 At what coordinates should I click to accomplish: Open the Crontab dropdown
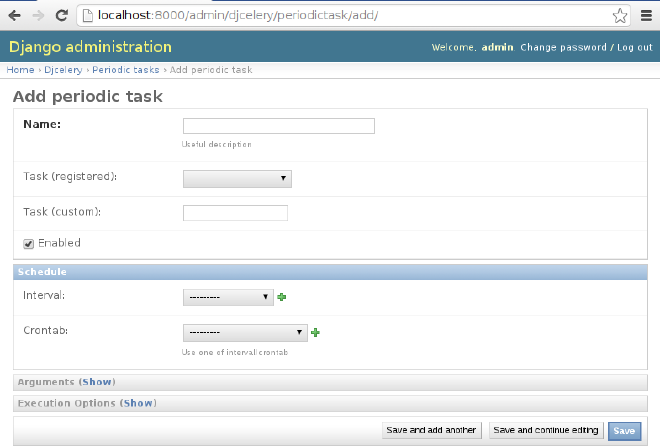click(245, 333)
